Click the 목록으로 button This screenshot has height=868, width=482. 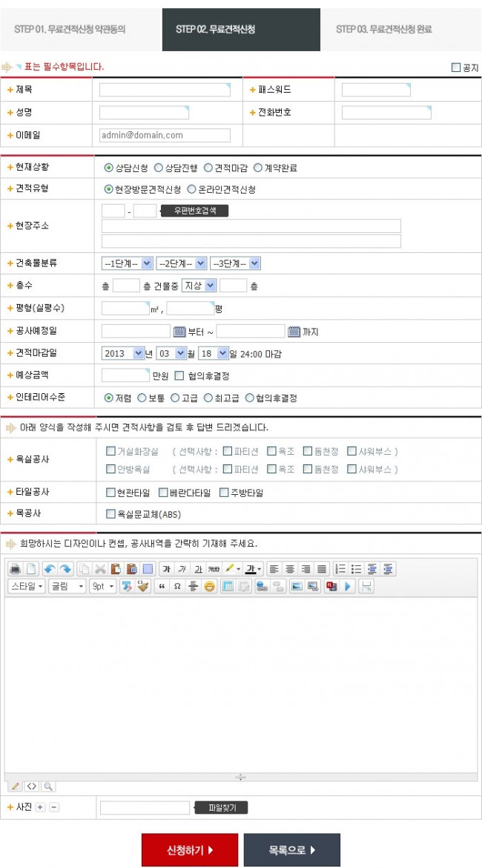[292, 849]
